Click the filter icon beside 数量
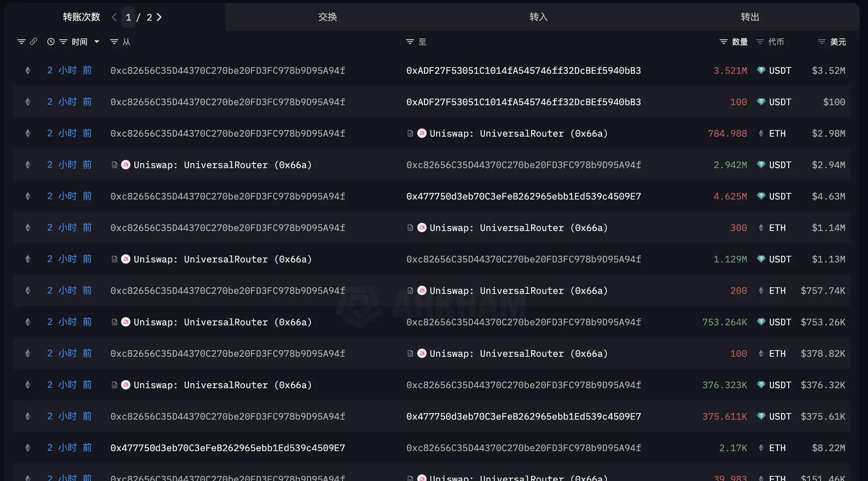The width and height of the screenshot is (868, 481). 723,42
